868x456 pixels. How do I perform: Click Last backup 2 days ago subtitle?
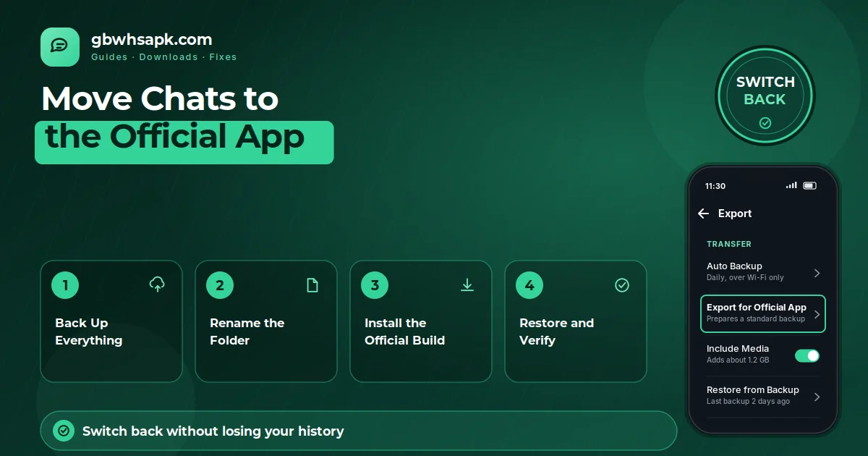748,402
